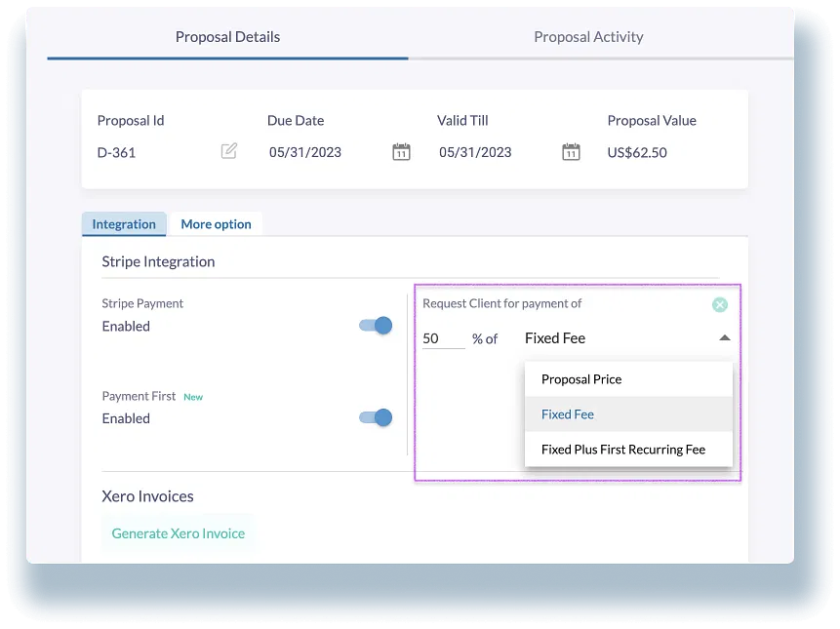Open the More option sub-tab
The image size is (840, 629).
216,223
